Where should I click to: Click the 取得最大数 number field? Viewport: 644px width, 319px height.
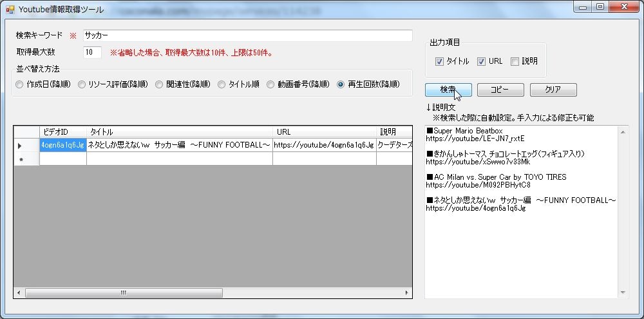click(92, 52)
